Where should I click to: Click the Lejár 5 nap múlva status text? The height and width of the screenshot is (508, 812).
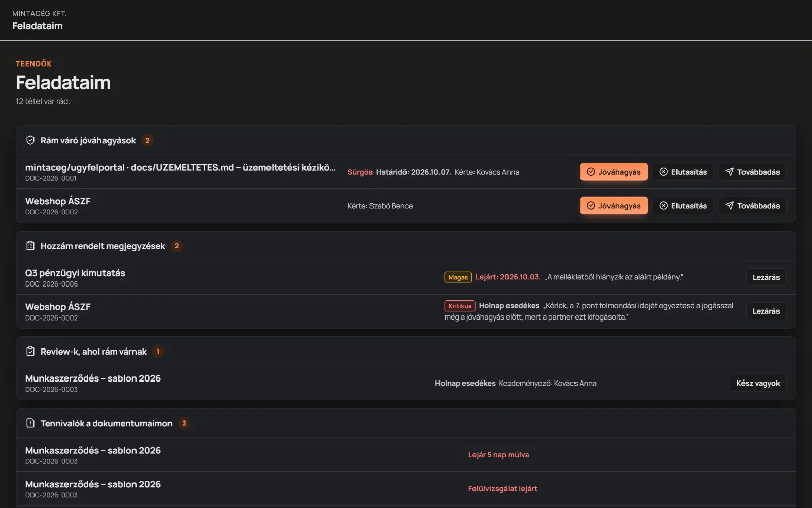[x=498, y=455]
